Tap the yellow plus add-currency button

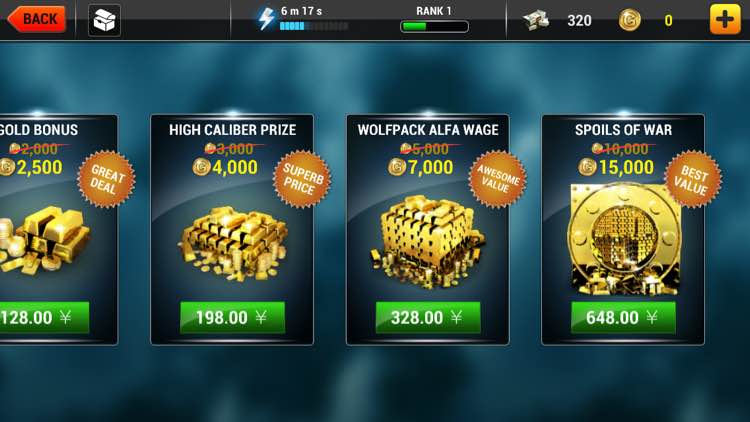pyautogui.click(x=725, y=20)
